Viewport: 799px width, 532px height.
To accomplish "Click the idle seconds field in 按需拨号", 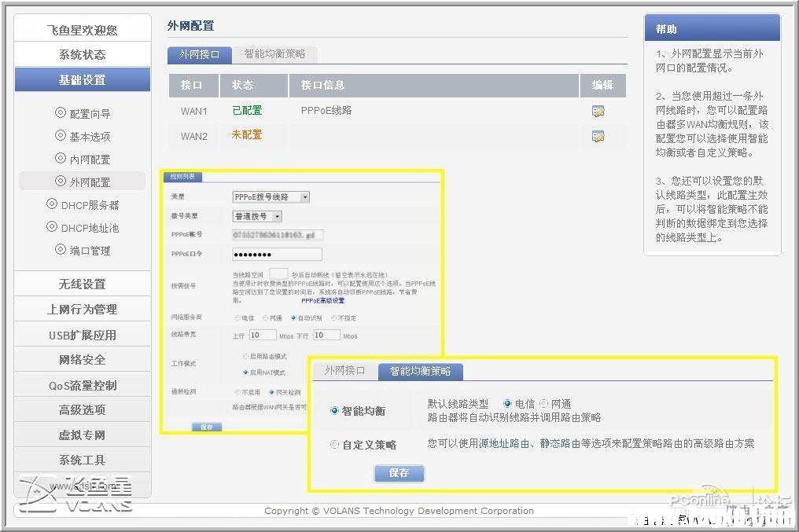I will tap(278, 274).
